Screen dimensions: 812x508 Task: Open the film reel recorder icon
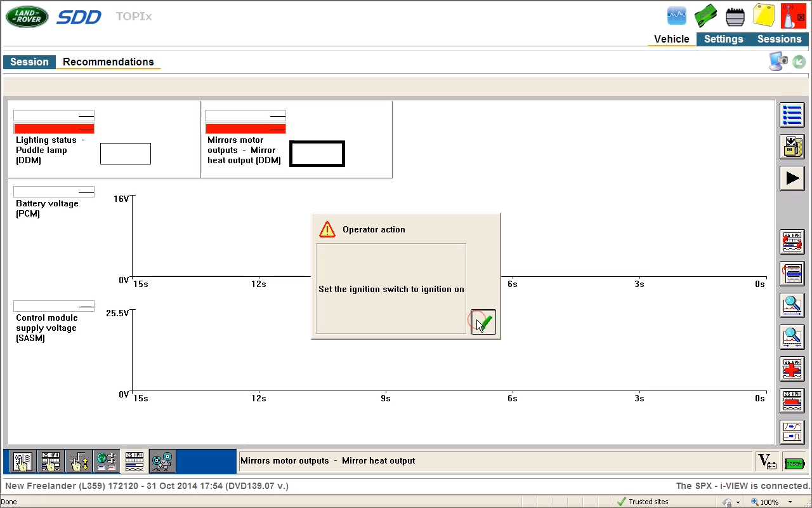(162, 462)
